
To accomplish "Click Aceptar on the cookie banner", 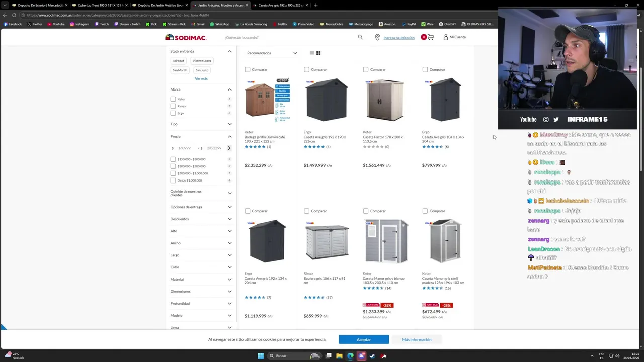I will coord(364,340).
